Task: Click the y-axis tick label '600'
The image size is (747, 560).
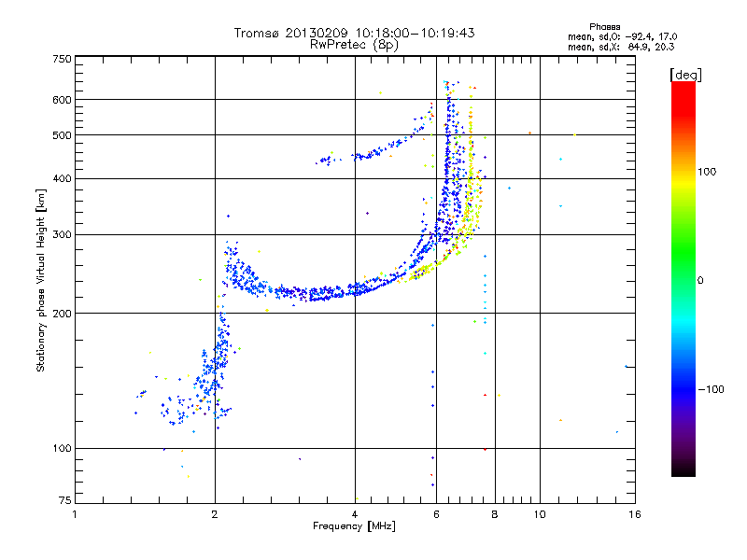Action: [62, 100]
